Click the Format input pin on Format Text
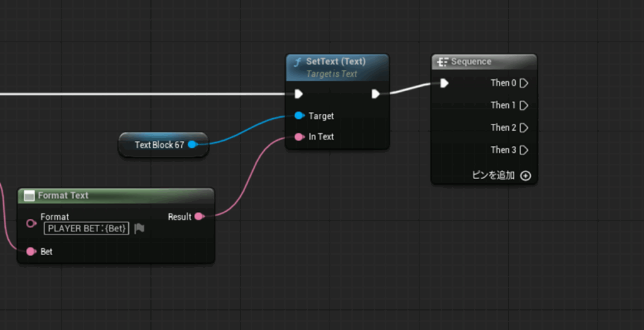This screenshot has width=644, height=330. point(31,223)
